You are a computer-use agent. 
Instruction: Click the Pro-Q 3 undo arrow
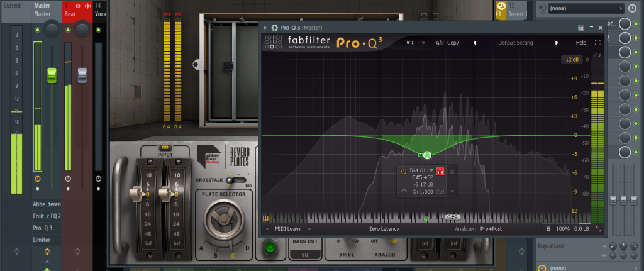410,43
